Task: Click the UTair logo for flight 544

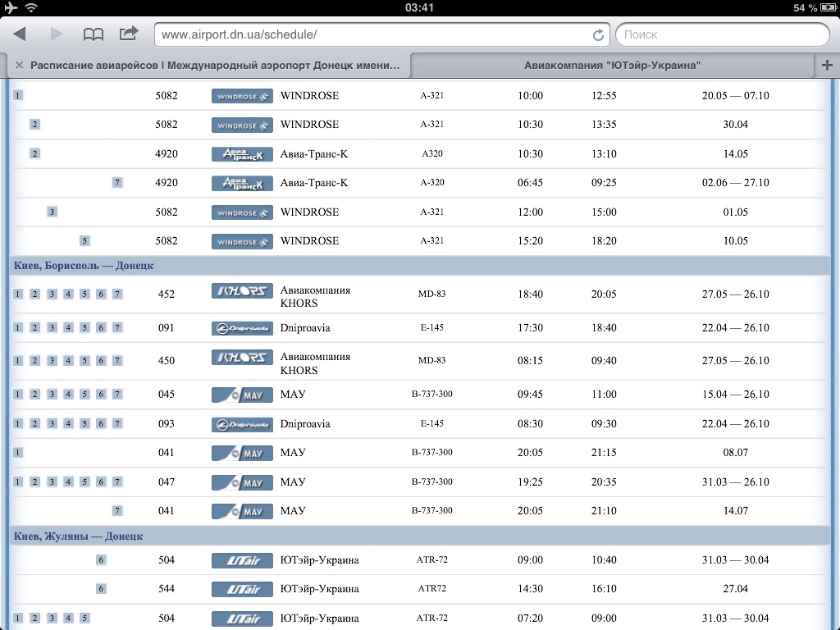Action: click(242, 589)
